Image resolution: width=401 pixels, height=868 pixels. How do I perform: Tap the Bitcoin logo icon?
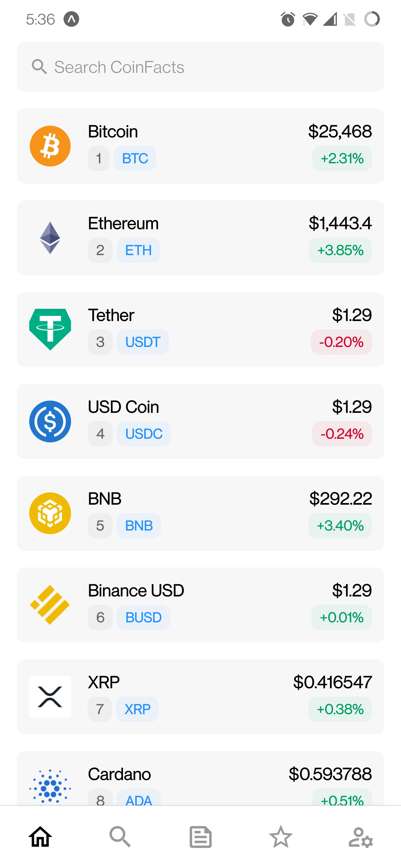[x=50, y=146]
